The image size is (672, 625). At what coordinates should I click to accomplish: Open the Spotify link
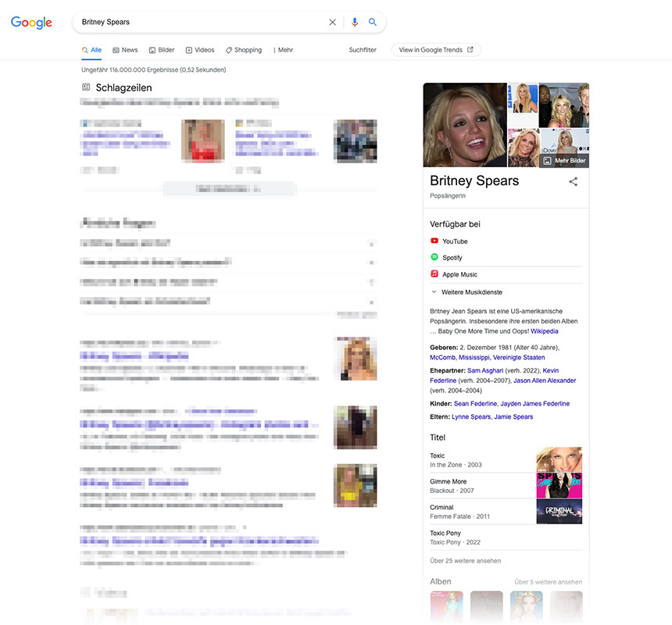point(452,258)
